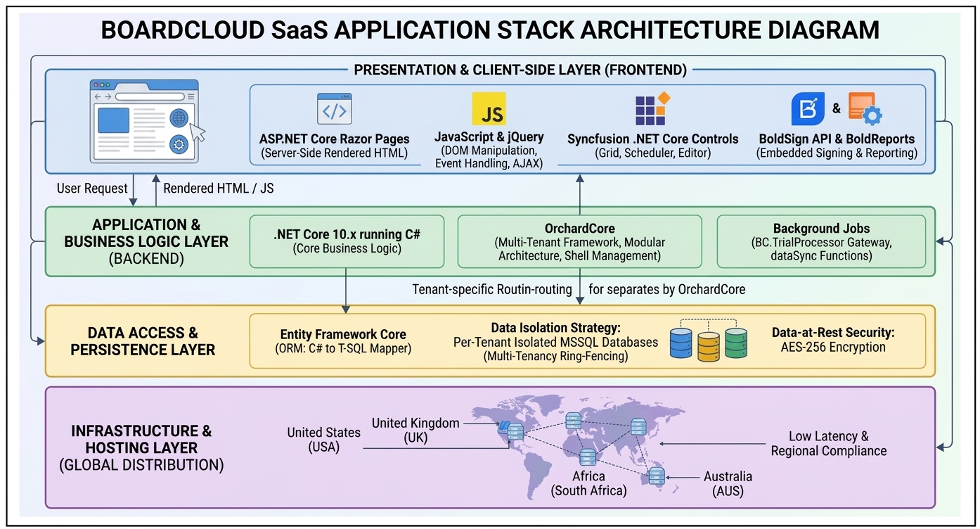Click (Grid, Scheduler, Editor) subtitle
The width and height of the screenshot is (980, 529).
(x=653, y=153)
